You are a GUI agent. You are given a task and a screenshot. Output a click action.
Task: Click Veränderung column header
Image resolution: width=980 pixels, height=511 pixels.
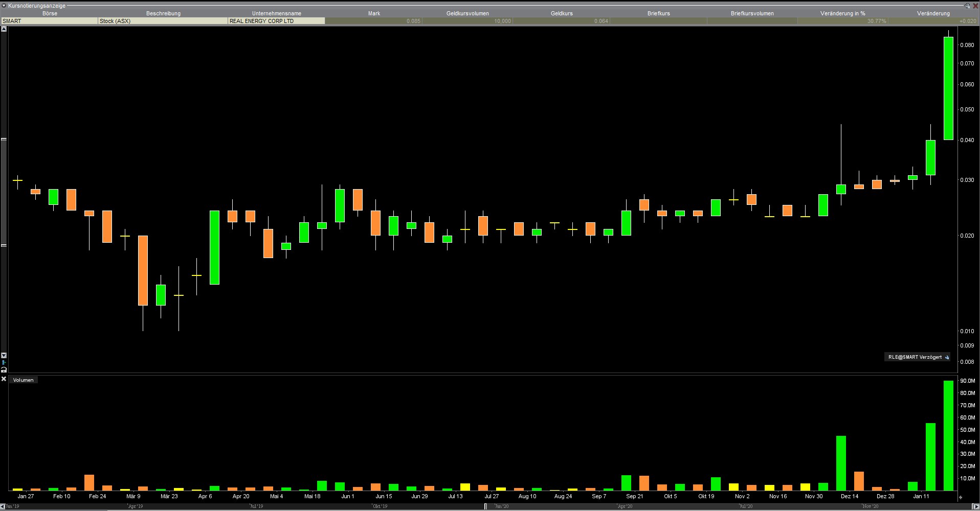click(x=933, y=13)
